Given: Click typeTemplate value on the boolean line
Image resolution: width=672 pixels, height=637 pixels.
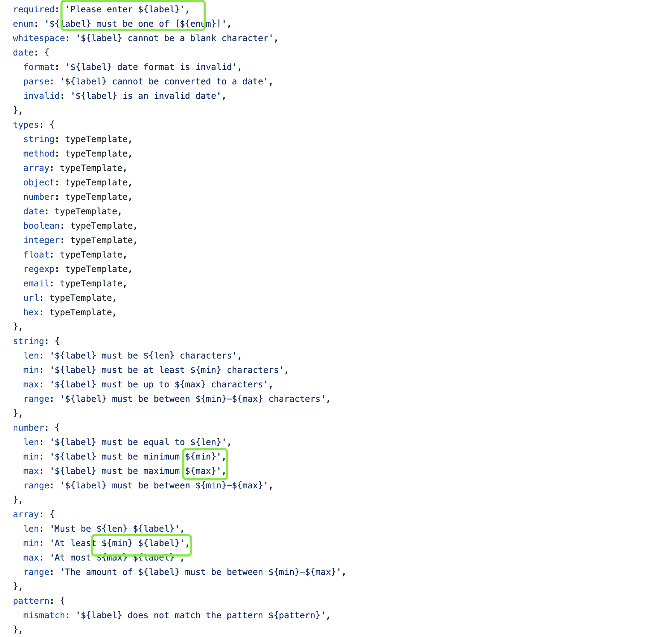Looking at the screenshot, I should tap(101, 226).
